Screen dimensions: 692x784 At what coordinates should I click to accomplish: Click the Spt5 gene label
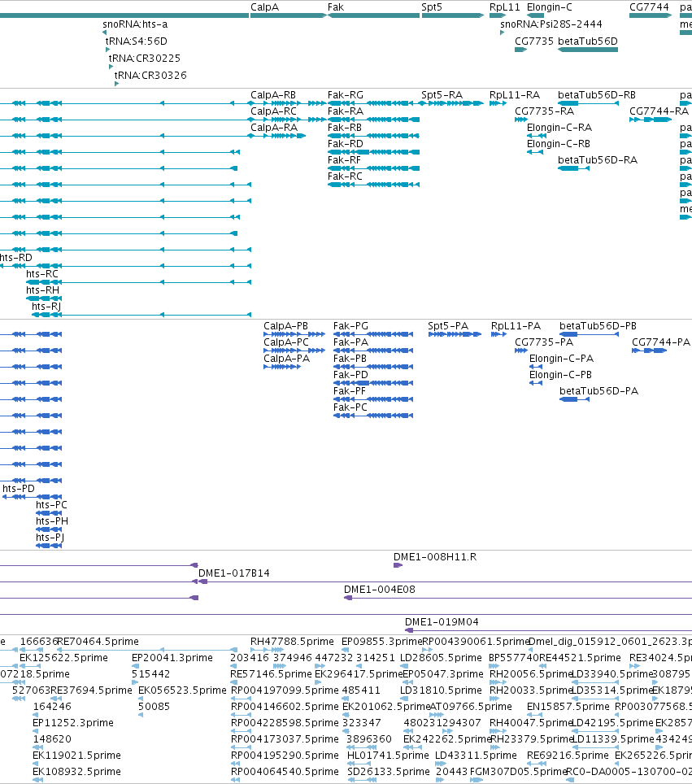pyautogui.click(x=432, y=7)
